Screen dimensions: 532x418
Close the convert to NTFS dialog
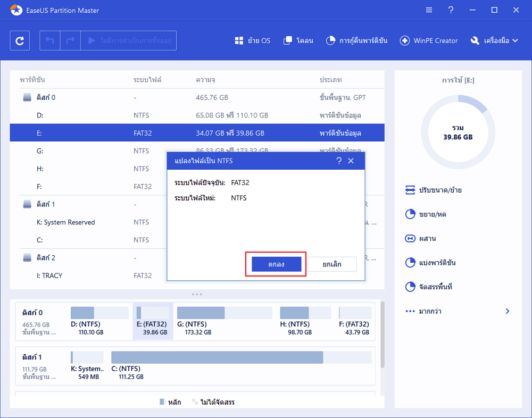click(x=351, y=161)
